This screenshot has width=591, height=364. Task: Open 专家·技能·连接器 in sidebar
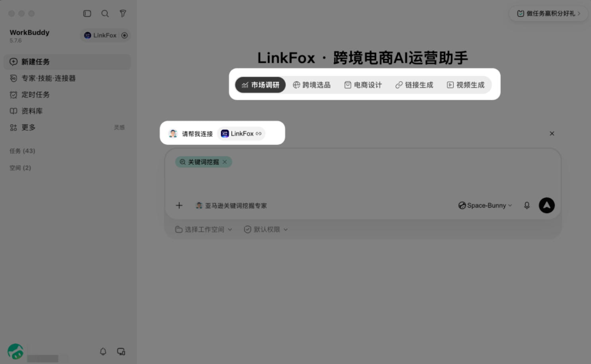[67, 78]
